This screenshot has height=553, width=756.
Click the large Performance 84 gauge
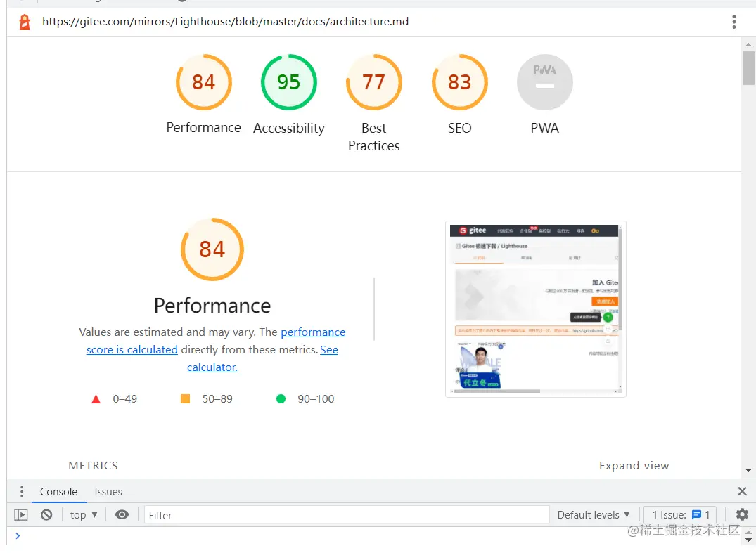(212, 249)
